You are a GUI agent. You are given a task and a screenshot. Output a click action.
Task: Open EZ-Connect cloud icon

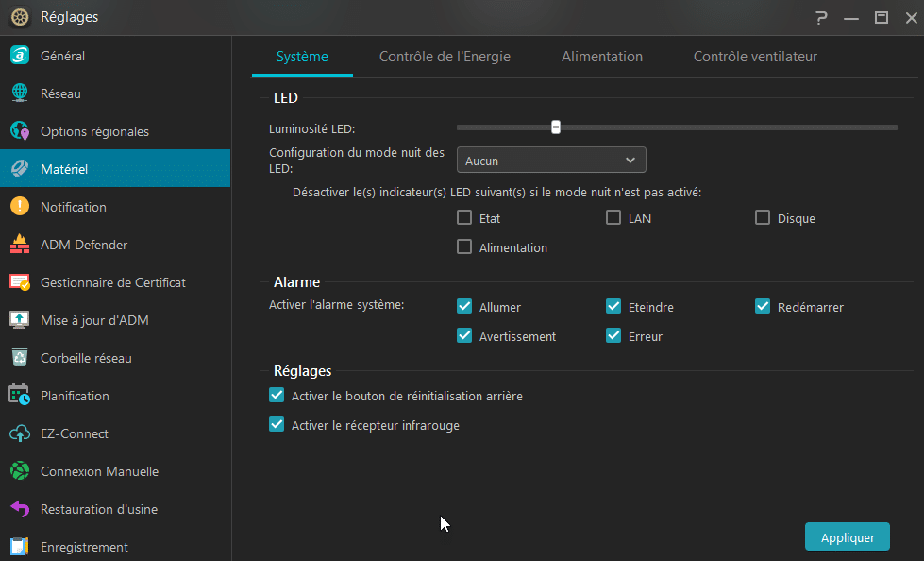click(x=19, y=433)
